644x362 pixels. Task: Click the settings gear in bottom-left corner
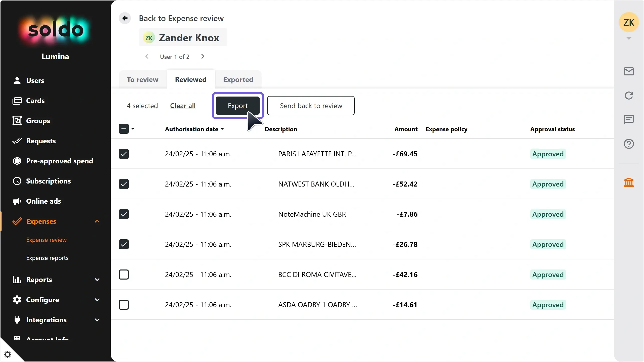coord(8,354)
